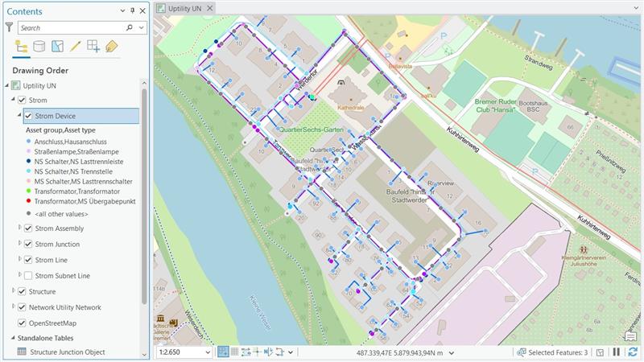This screenshot has height=362, width=644.
Task: Pause map drawing
Action: point(616,352)
